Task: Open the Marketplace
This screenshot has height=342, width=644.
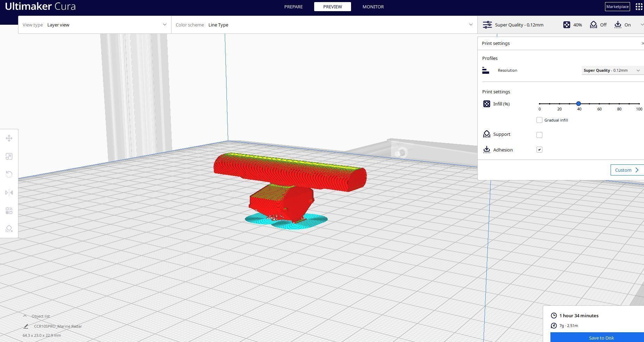Action: click(x=617, y=7)
